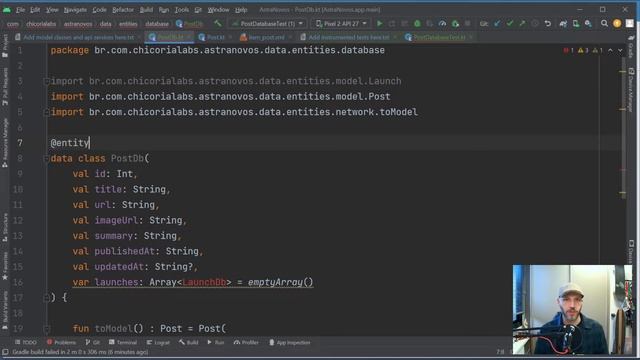Open the PostDatabaseTest run configuration dropdown
640x360 pixels.
tap(267, 24)
